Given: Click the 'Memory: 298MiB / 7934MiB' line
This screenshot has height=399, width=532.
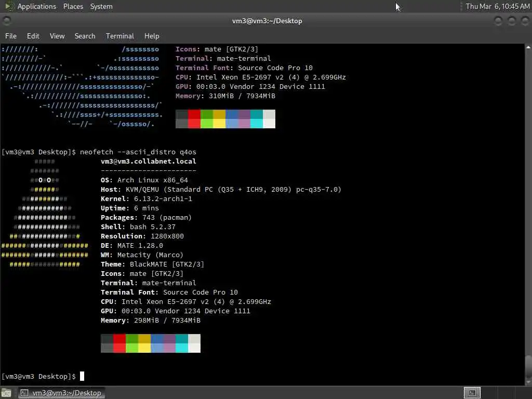Looking at the screenshot, I should [x=150, y=320].
